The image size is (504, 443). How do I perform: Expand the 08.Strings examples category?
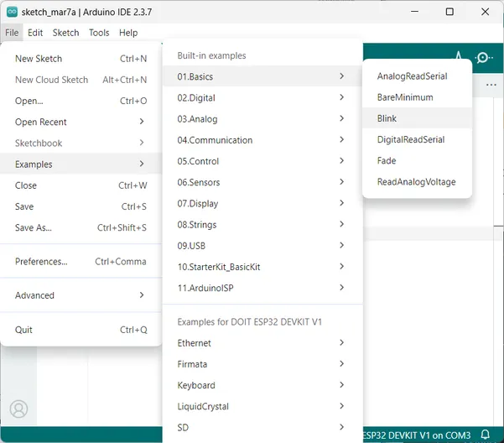click(262, 224)
